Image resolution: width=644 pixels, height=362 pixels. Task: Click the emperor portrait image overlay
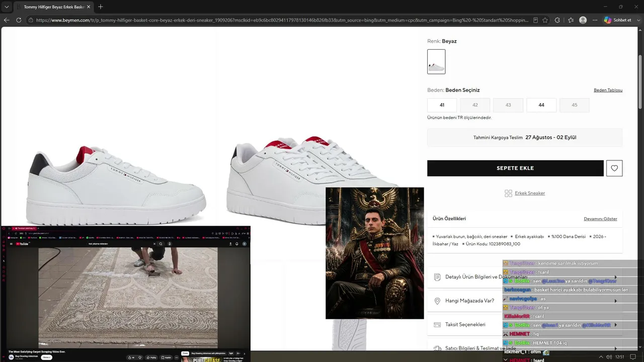(375, 253)
